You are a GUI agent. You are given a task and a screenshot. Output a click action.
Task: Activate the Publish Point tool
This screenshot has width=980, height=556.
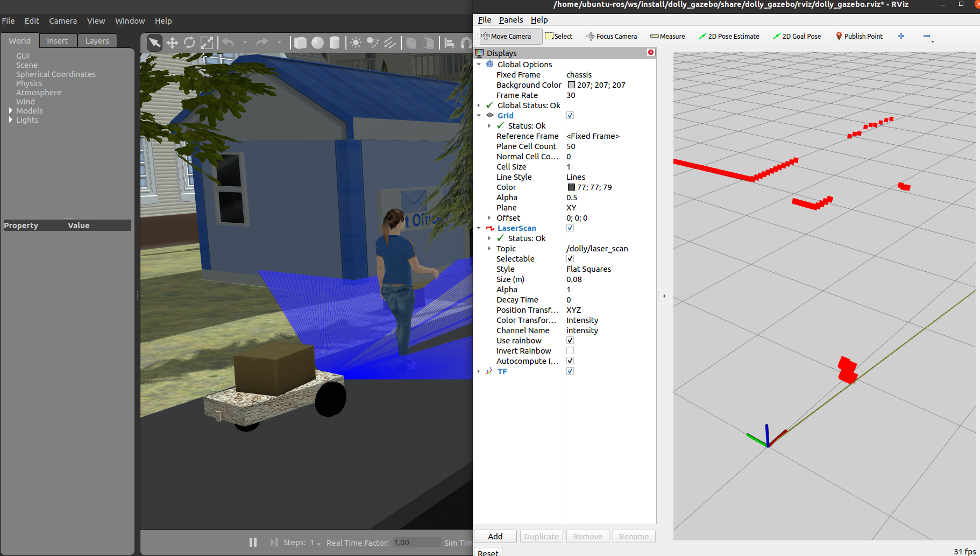[x=859, y=36]
